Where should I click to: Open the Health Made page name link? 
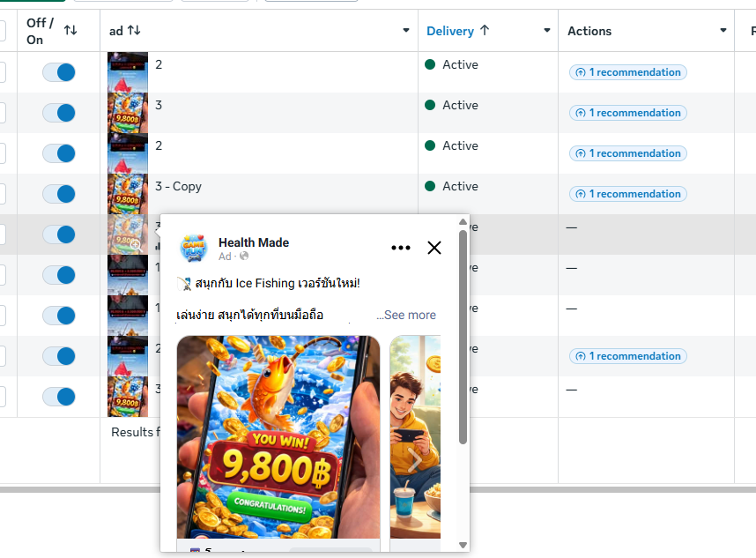point(254,242)
